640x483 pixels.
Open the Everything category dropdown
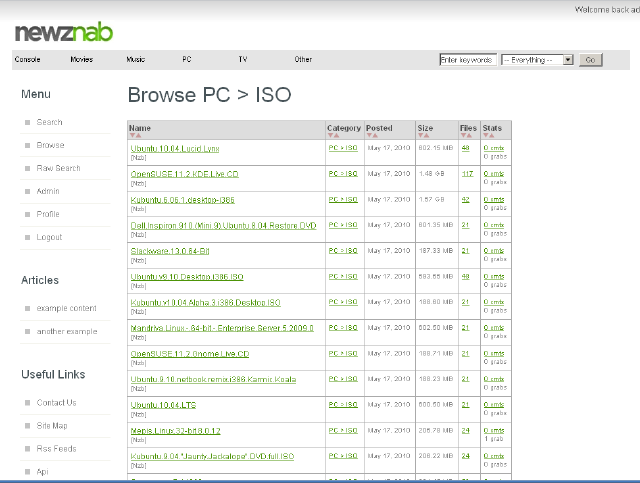pyautogui.click(x=537, y=60)
